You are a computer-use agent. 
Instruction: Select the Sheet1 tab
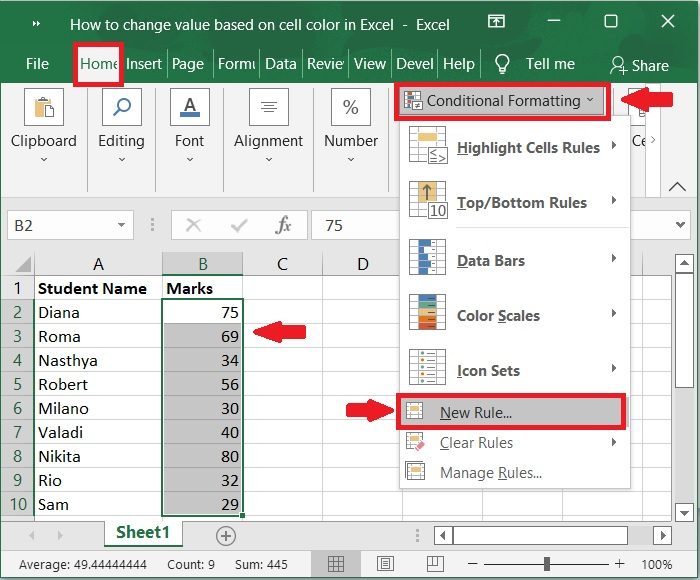click(x=143, y=532)
